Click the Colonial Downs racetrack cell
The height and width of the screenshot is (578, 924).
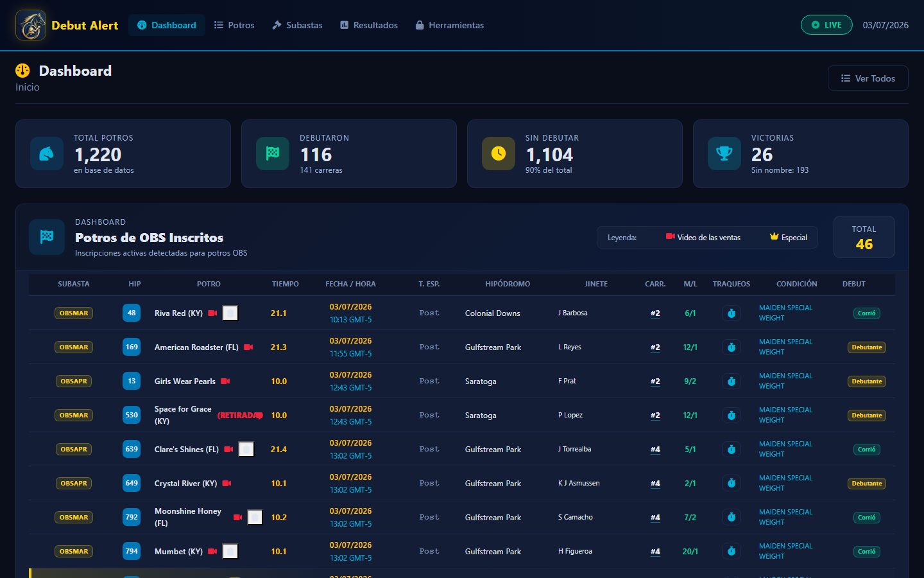492,313
